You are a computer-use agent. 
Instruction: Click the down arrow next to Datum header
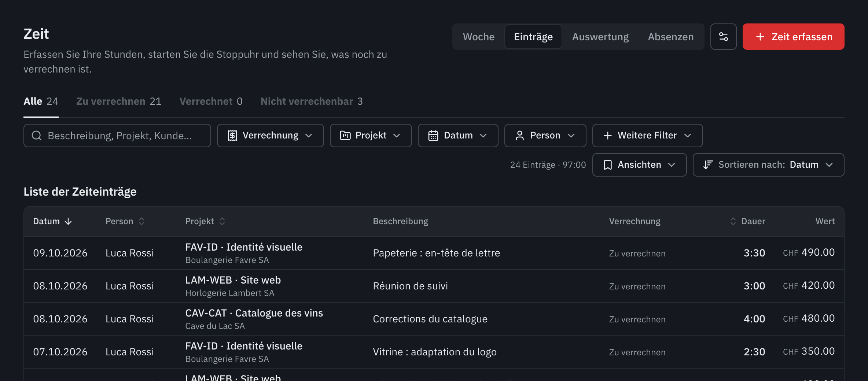(x=68, y=221)
